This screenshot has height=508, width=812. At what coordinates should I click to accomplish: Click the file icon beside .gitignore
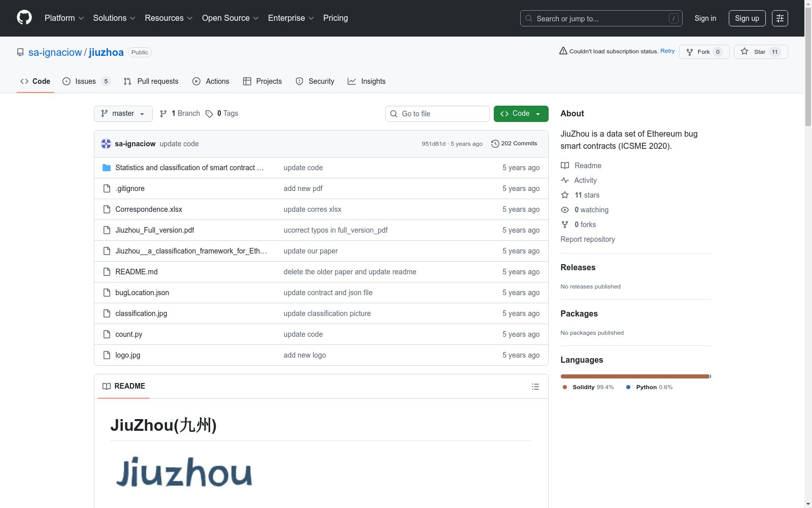pos(107,188)
